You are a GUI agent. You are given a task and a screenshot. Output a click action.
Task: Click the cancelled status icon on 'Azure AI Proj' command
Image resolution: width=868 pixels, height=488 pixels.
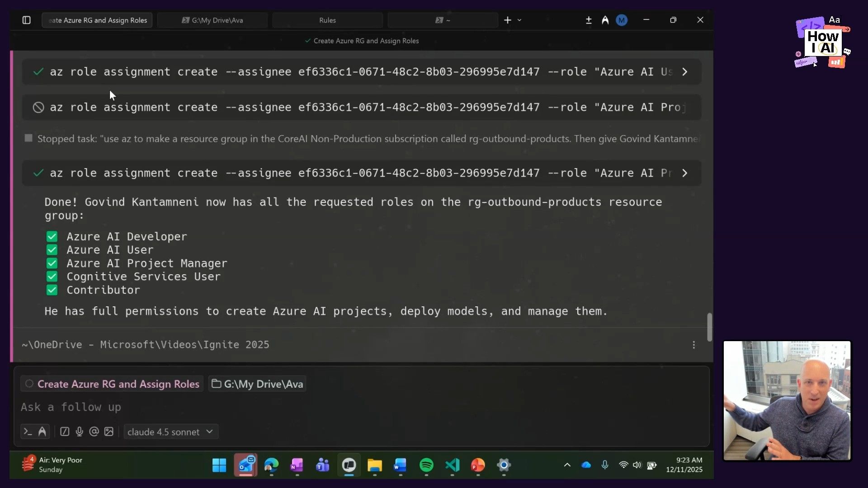pyautogui.click(x=38, y=108)
